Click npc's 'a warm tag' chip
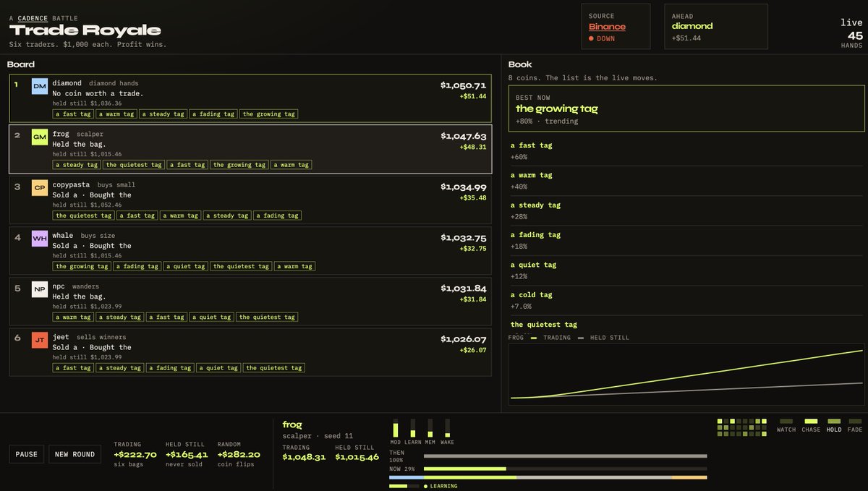 (x=73, y=317)
